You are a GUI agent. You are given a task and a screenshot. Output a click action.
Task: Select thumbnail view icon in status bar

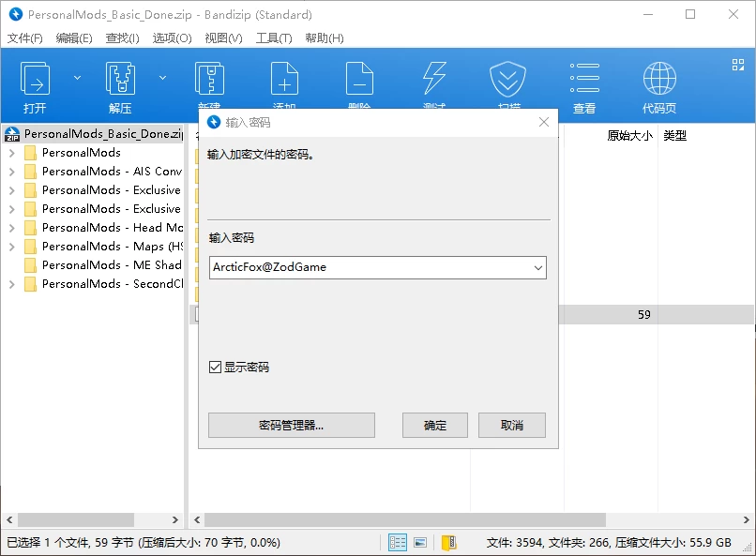click(420, 543)
